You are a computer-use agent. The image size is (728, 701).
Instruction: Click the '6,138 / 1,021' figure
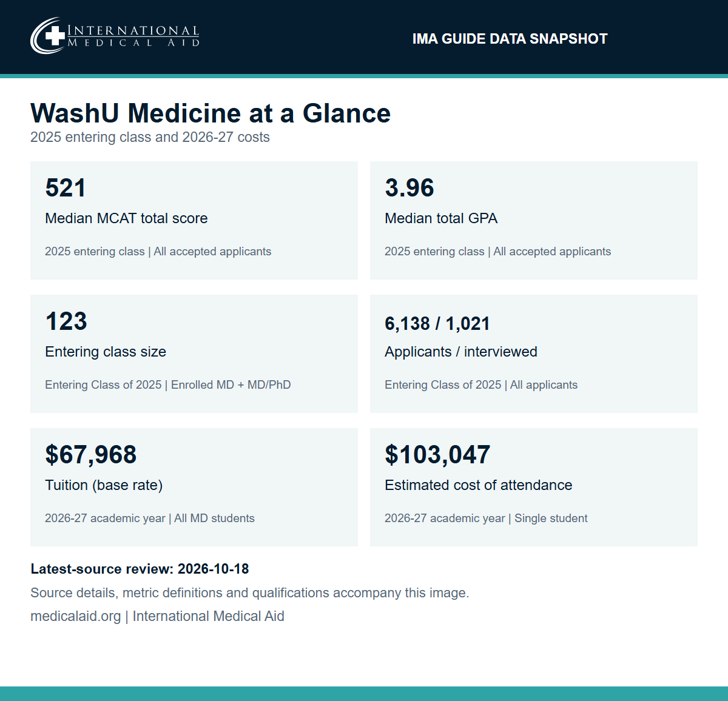(437, 324)
